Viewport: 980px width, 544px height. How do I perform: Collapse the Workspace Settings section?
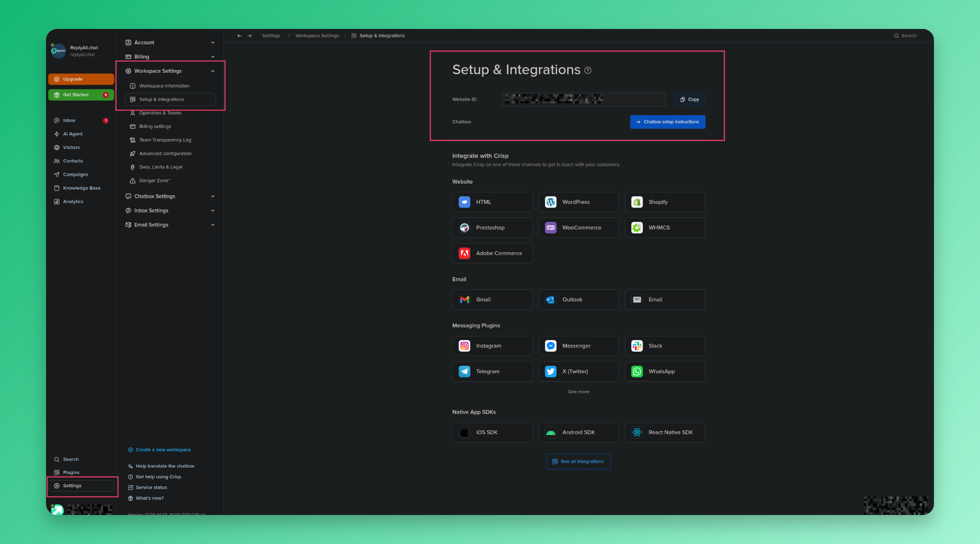[158, 71]
